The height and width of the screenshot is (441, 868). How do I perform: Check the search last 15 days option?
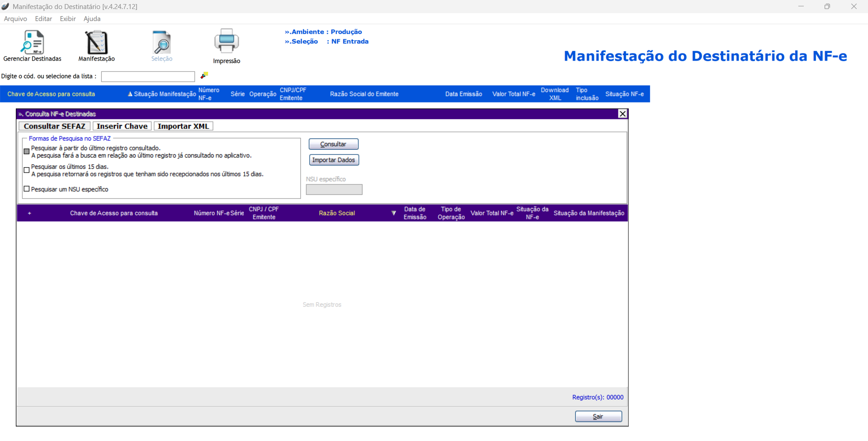(27, 170)
